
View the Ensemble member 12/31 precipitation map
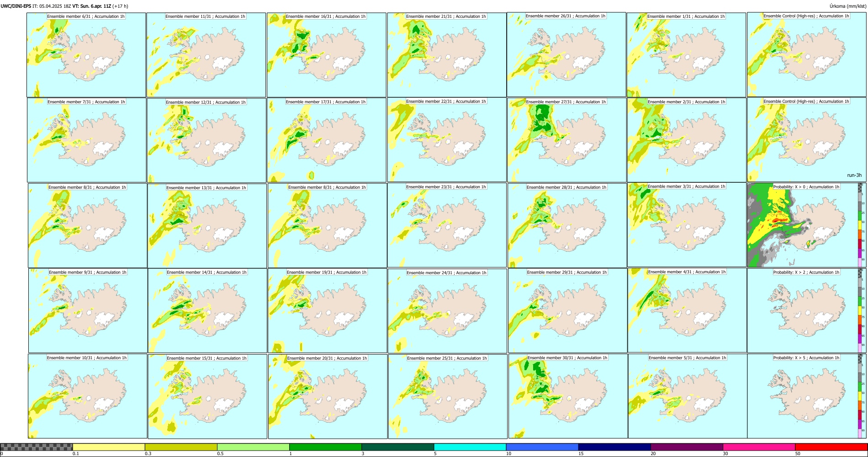pyautogui.click(x=206, y=140)
